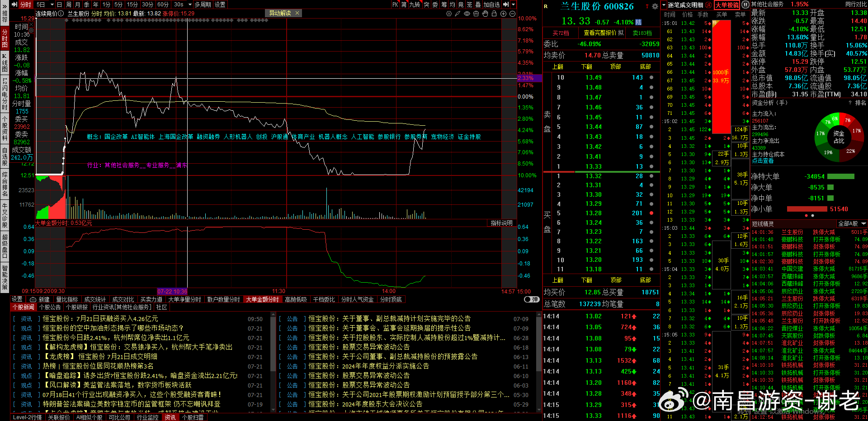Click the 叠 overlay icon
Screen dimensions: 868x421
(x=478, y=5)
